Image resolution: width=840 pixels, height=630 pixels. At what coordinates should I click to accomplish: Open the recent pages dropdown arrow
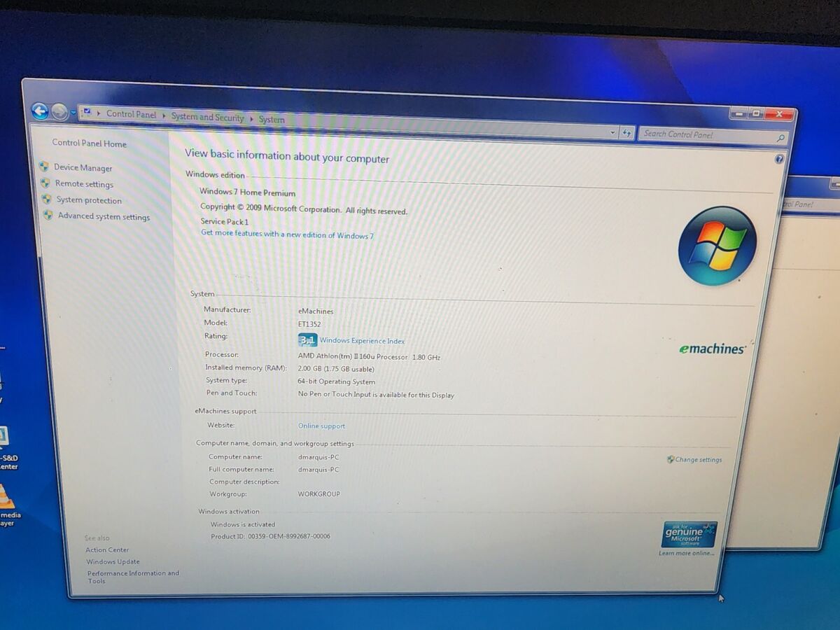[x=73, y=113]
